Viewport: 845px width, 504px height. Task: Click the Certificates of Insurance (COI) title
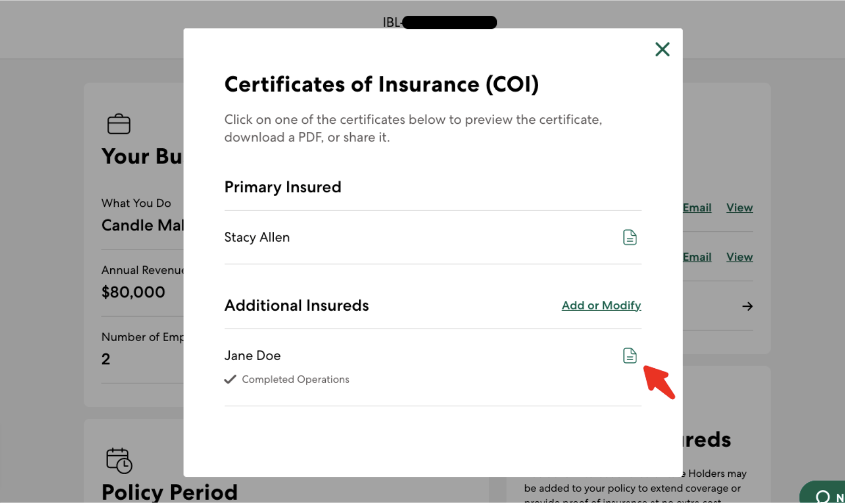pyautogui.click(x=381, y=85)
